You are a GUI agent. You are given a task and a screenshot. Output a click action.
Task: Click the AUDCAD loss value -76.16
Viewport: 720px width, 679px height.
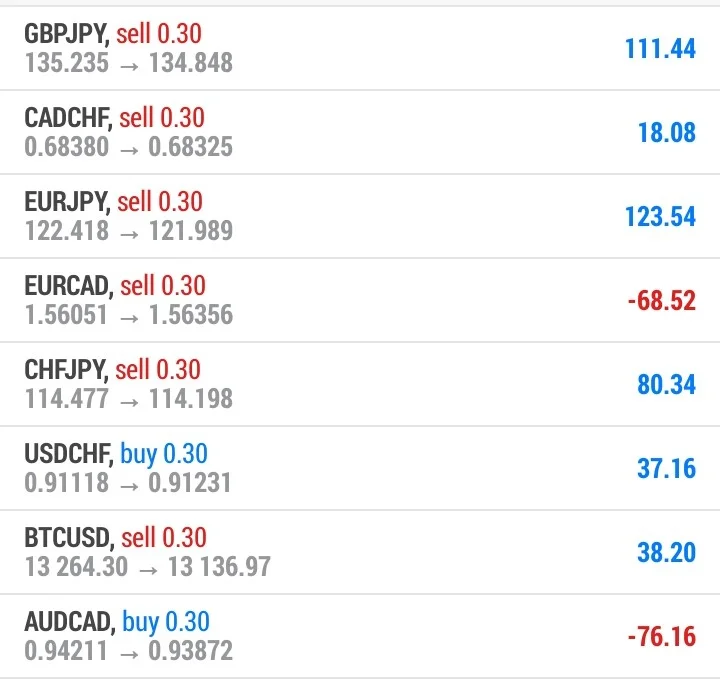662,636
